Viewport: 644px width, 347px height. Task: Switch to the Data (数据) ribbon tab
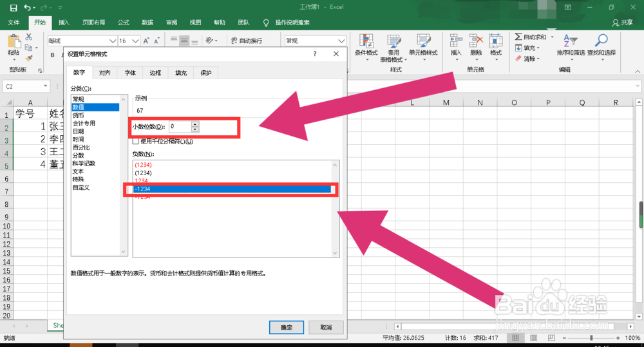pos(147,23)
